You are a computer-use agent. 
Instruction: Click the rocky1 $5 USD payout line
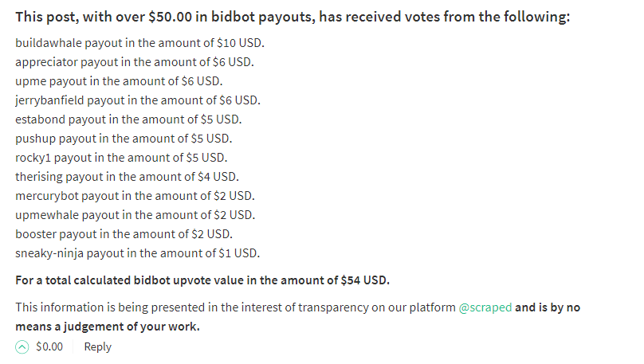coord(121,158)
